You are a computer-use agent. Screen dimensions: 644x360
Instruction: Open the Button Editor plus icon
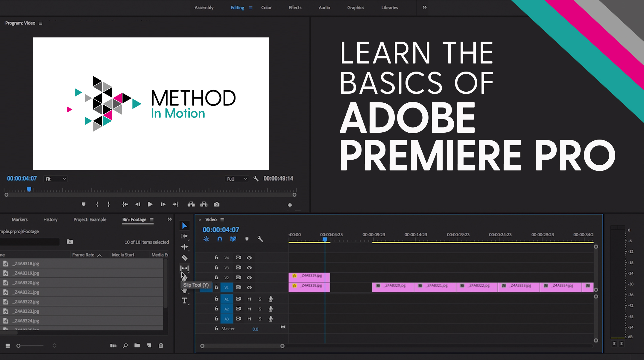290,205
